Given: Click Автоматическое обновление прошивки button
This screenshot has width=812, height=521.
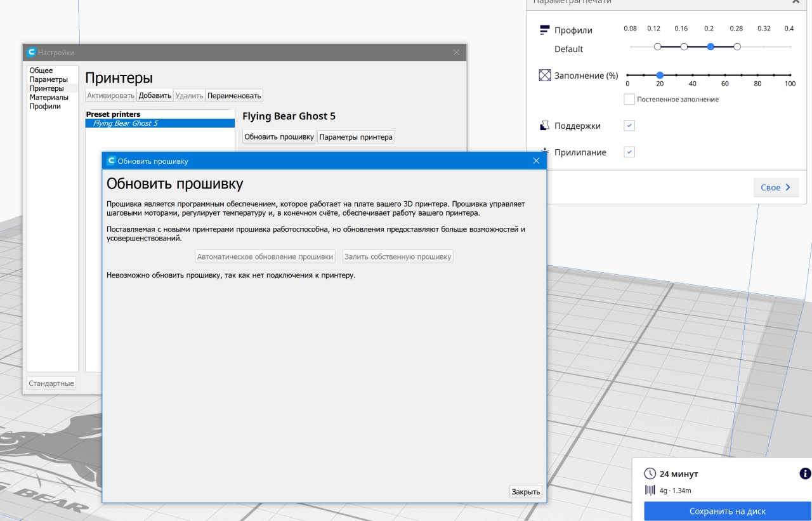Looking at the screenshot, I should coord(265,256).
